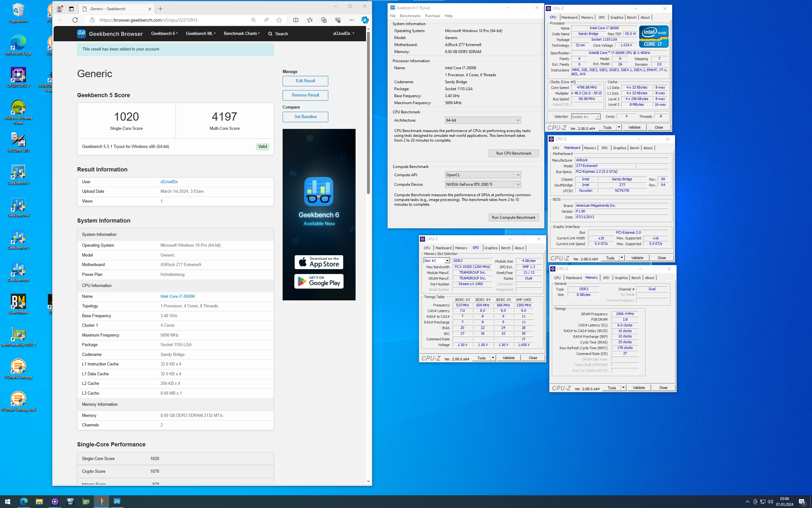Open Compute Device dropdown

coord(482,184)
